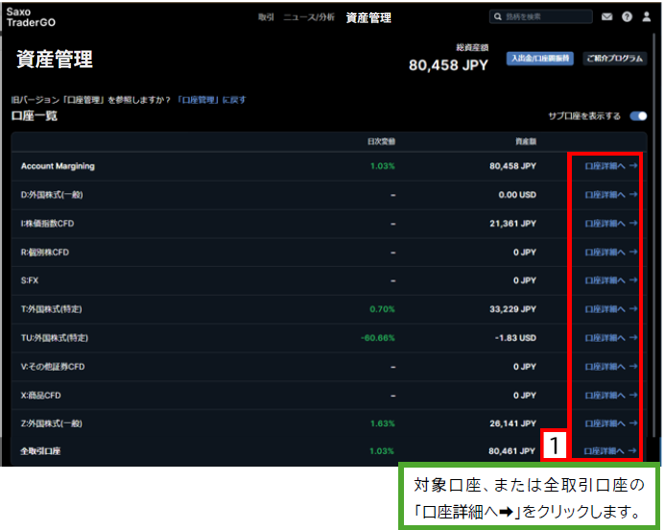The height and width of the screenshot is (531, 664).
Task: Click the -1.83 USD asset value
Action: click(515, 338)
